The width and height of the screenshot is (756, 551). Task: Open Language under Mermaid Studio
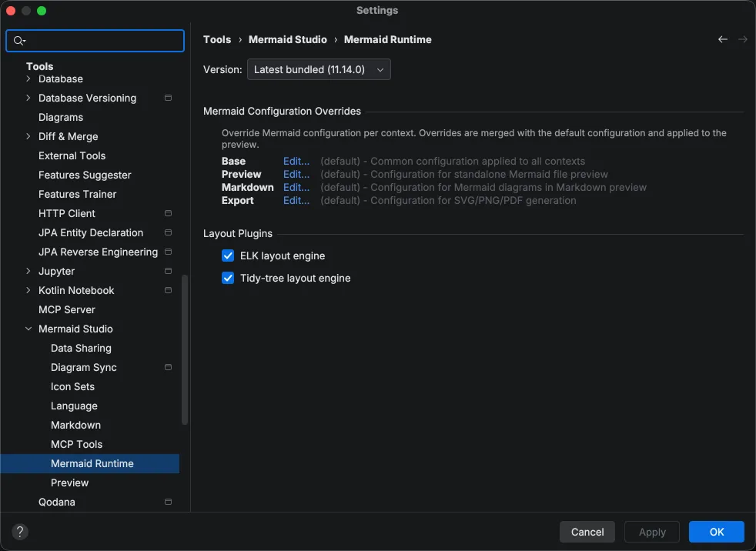74,406
